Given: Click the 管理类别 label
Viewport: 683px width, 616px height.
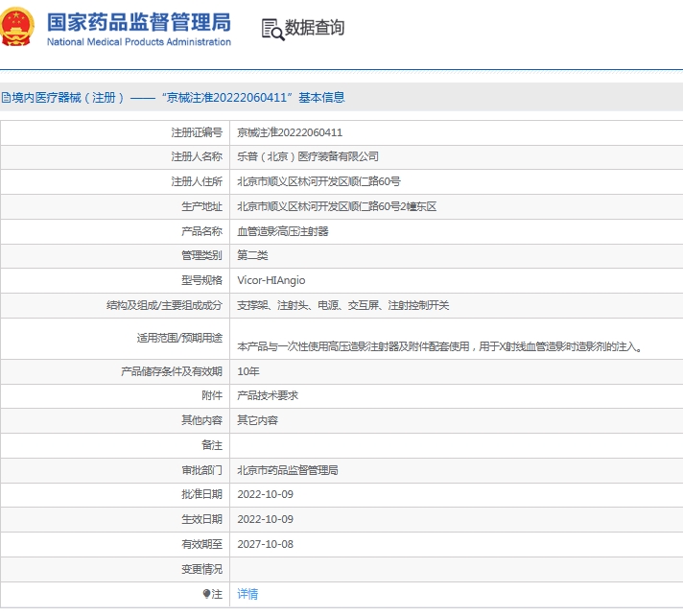Looking at the screenshot, I should click(202, 255).
